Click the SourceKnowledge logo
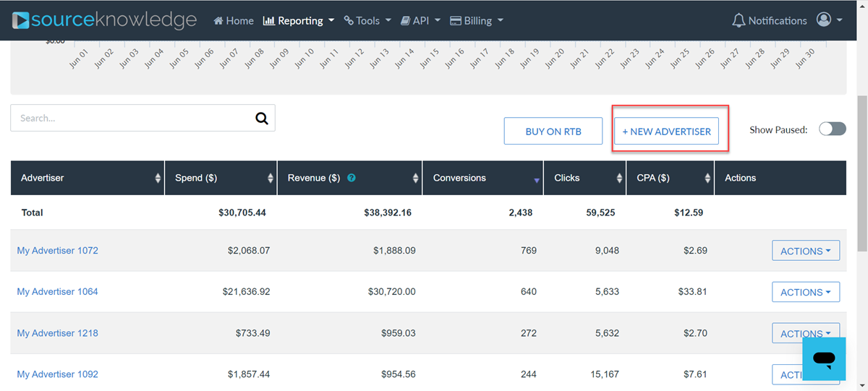Viewport: 868px width, 391px height. coord(105,20)
